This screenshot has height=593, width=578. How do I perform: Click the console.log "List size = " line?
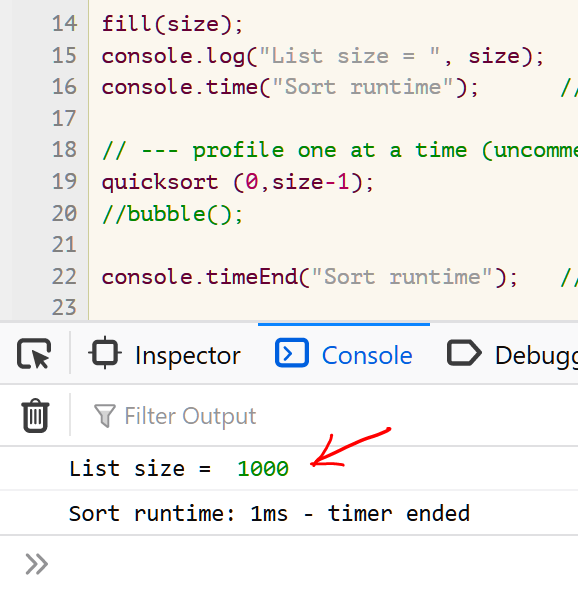(323, 56)
